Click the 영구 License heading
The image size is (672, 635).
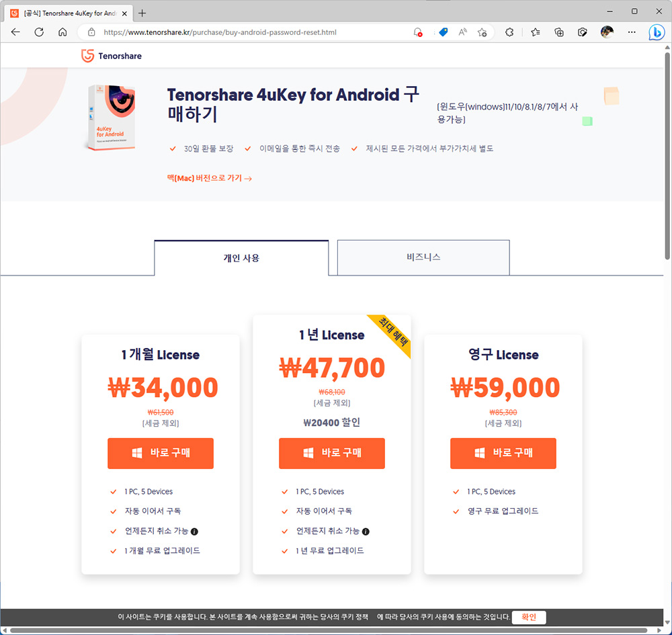click(x=503, y=355)
